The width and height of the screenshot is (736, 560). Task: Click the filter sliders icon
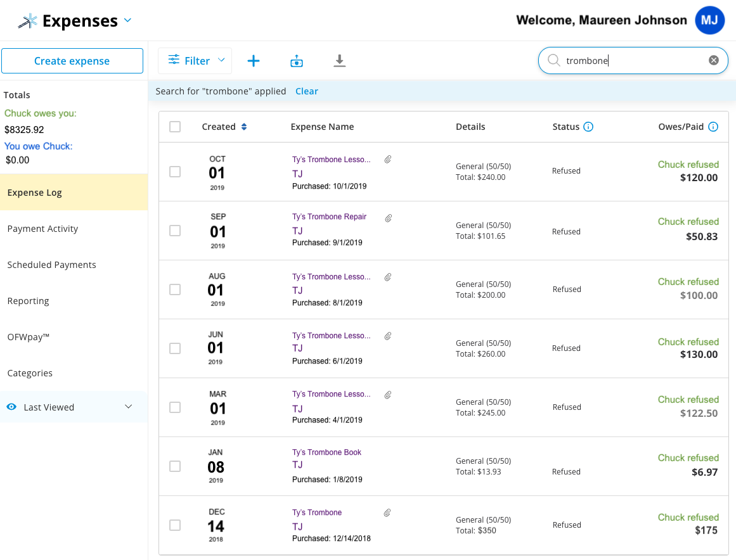pyautogui.click(x=174, y=60)
